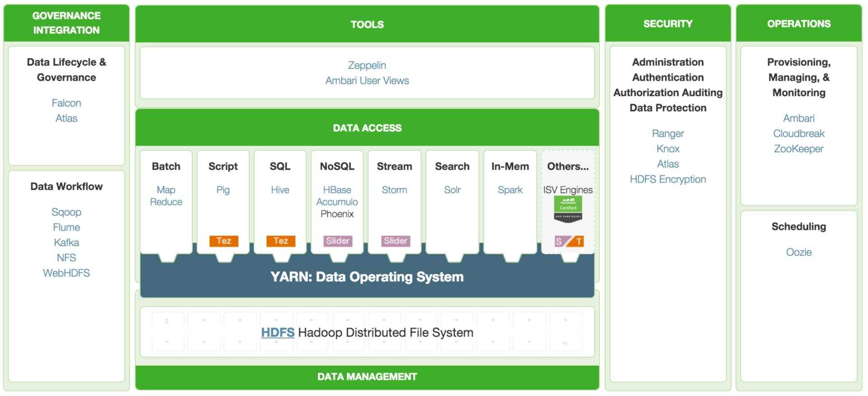868x396 pixels.
Task: Click the Tez badge under Pig
Action: (224, 241)
